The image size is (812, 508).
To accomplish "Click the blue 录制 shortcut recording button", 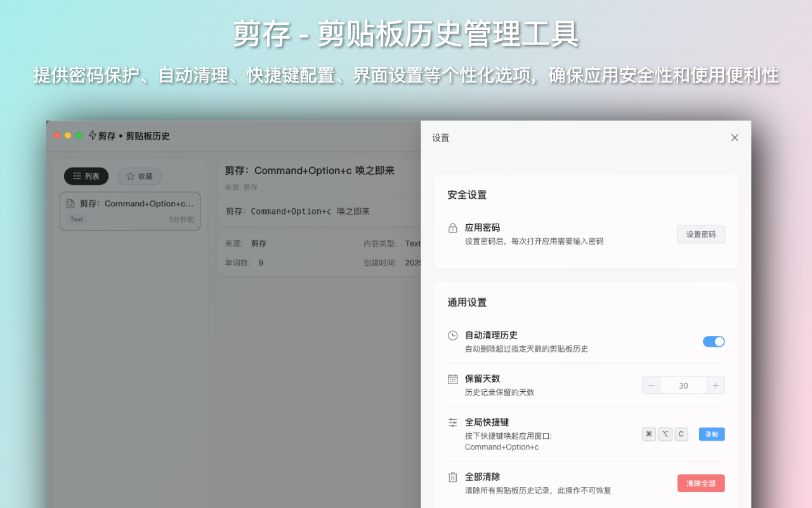I will (x=711, y=434).
